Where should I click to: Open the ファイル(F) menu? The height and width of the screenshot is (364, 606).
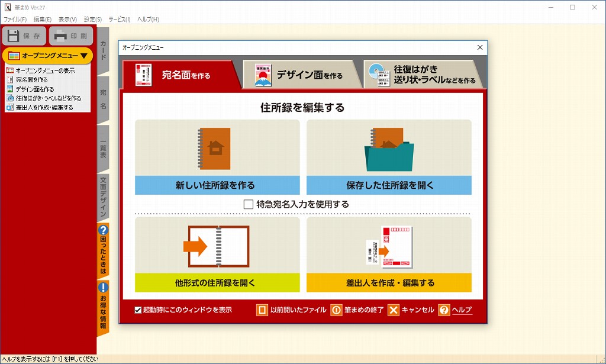[15, 20]
